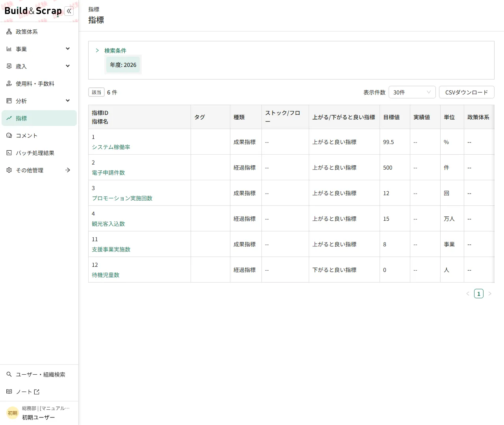This screenshot has height=425, width=504.
Task: Click the 年度: 2026 filter tag
Action: coord(123,65)
